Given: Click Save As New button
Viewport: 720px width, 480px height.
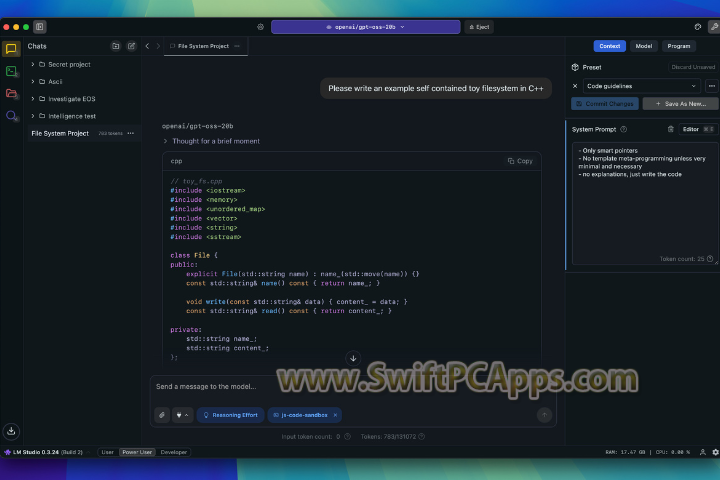Looking at the screenshot, I should [681, 104].
